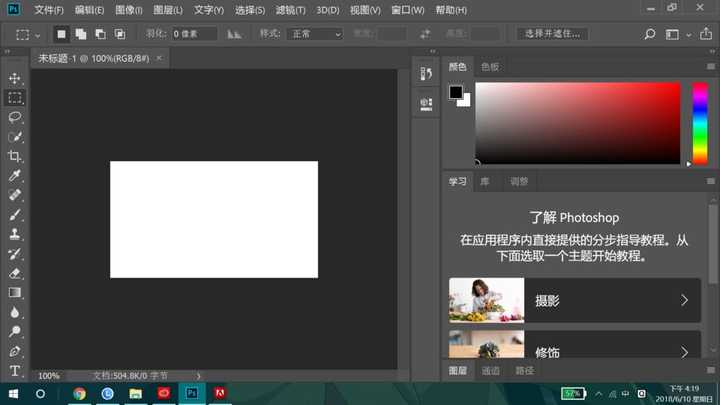Open the Learn panel menu
The width and height of the screenshot is (720, 405).
click(x=710, y=181)
